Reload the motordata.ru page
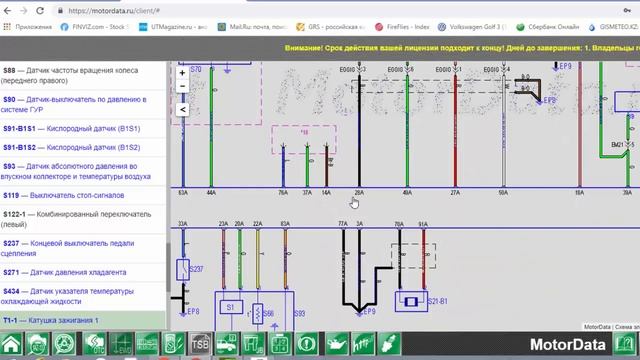The image size is (640, 360). coord(40,11)
